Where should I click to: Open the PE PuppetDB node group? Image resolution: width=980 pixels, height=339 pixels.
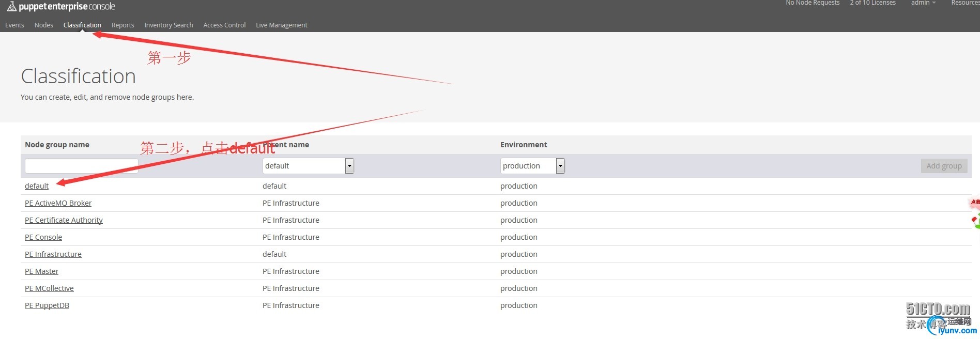coord(47,305)
